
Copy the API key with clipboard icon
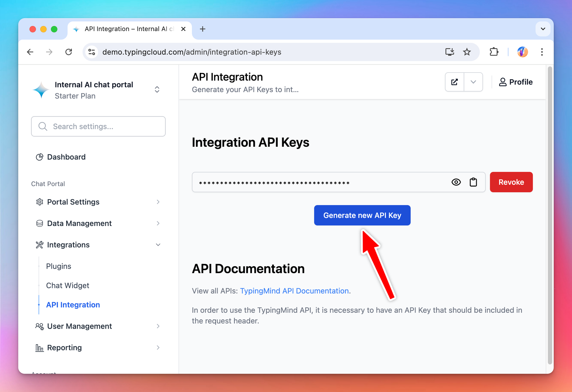473,182
